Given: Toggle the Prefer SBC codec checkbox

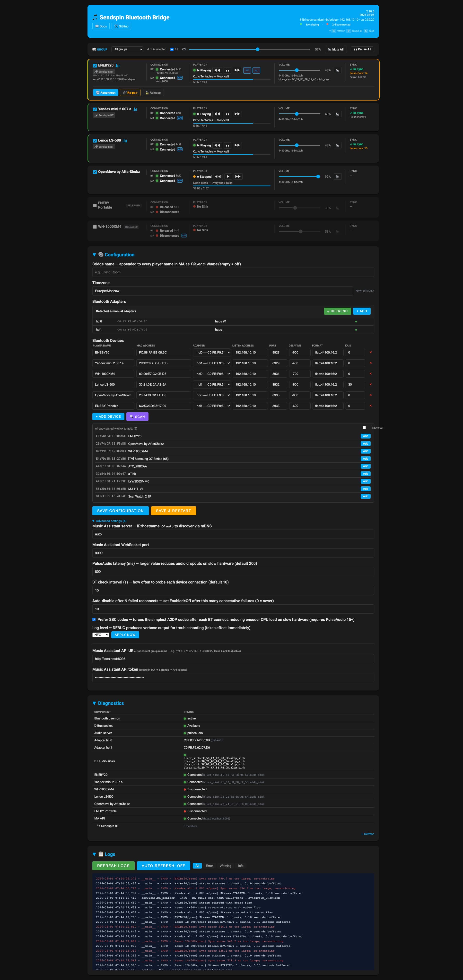Looking at the screenshot, I should (x=94, y=619).
